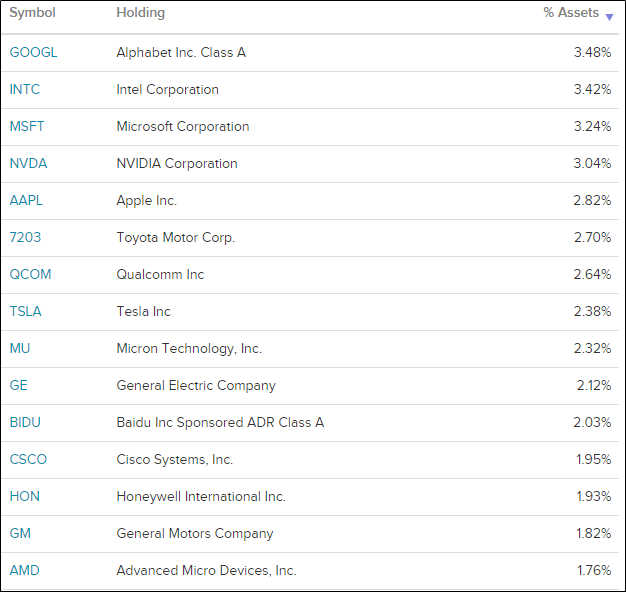This screenshot has width=626, height=592.
Task: Sort by the % Assets column header
Action: pyautogui.click(x=571, y=13)
